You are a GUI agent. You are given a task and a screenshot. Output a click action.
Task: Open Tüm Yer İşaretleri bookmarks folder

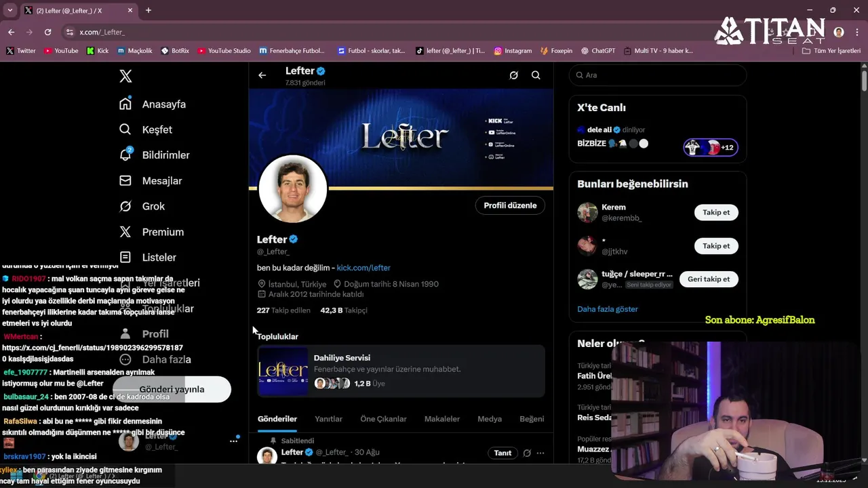tap(831, 51)
